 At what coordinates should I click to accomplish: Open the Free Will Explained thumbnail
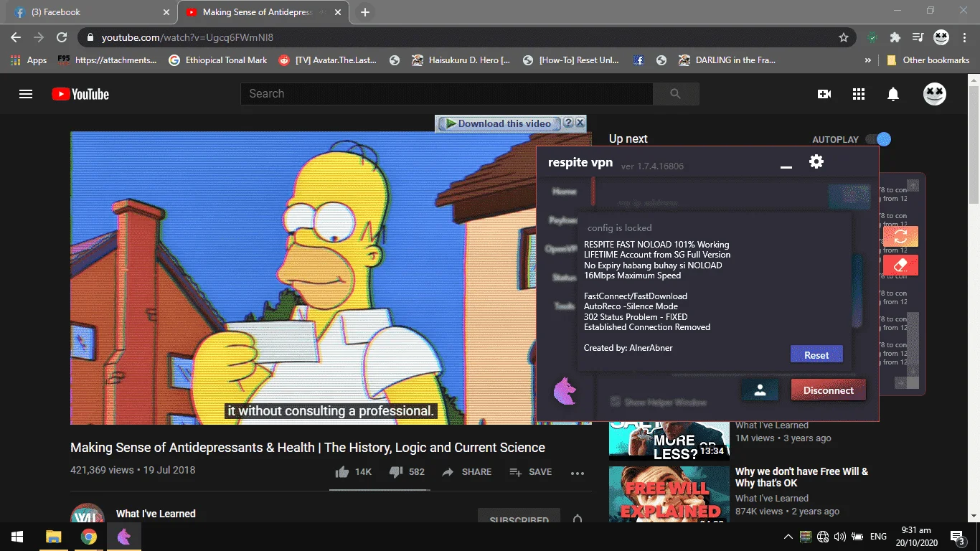669,494
